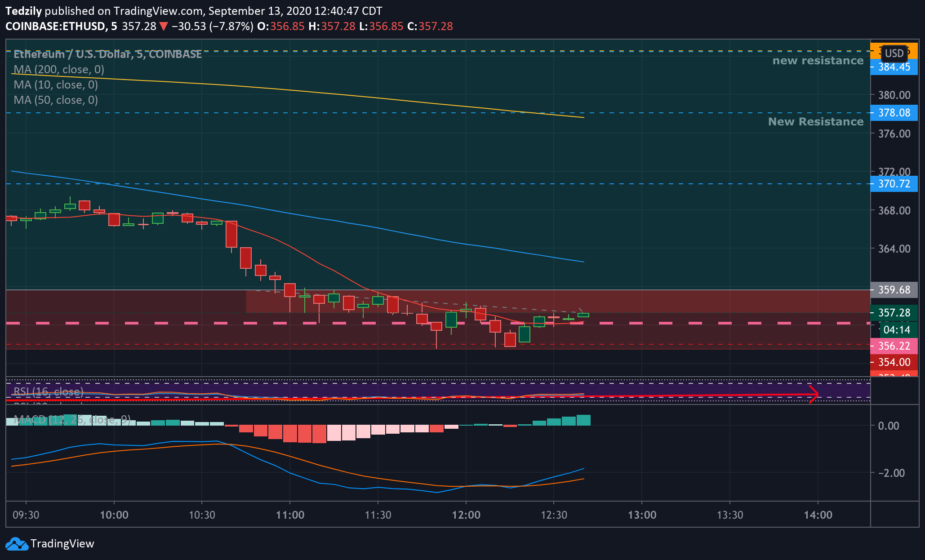Click the 11:00 time axis label
925x560 pixels.
click(x=290, y=515)
